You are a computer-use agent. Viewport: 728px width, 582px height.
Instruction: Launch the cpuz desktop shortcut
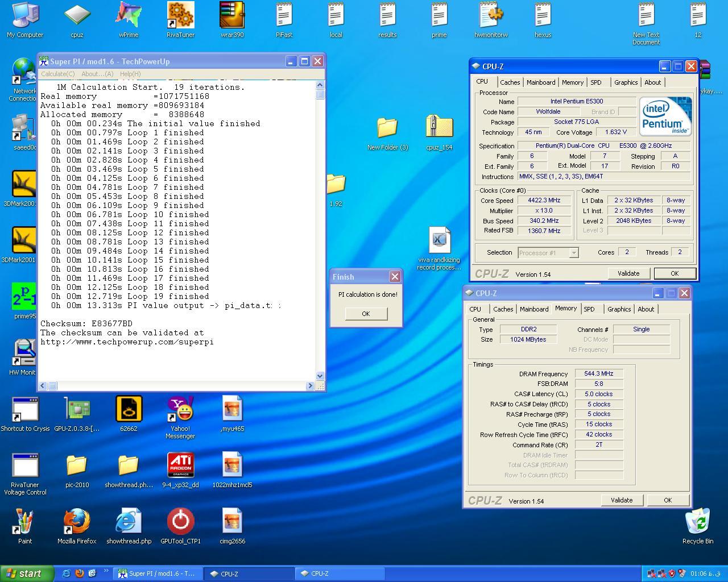pyautogui.click(x=77, y=20)
